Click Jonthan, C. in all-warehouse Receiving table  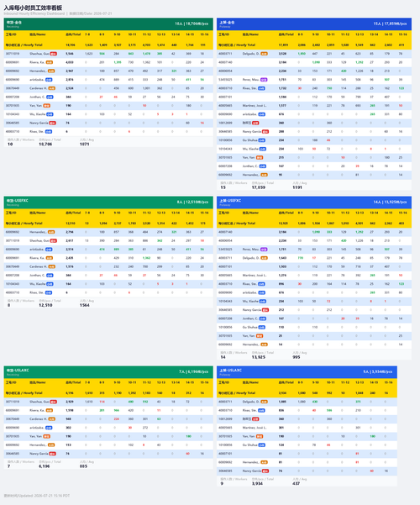pyautogui.click(x=37, y=97)
